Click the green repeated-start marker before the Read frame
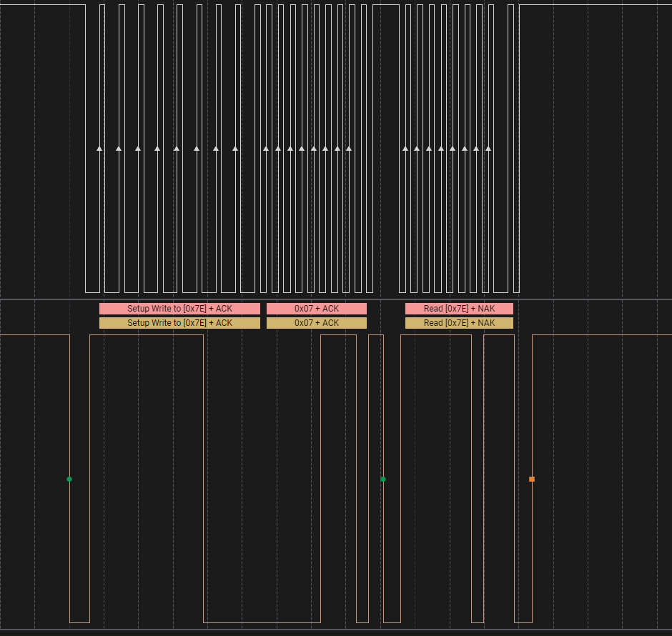This screenshot has height=636, width=672. (383, 480)
